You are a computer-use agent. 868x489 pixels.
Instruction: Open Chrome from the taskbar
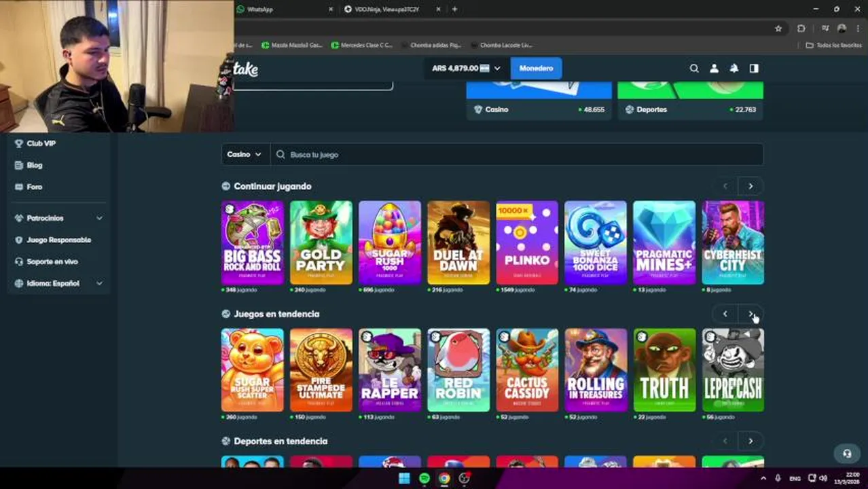click(444, 479)
